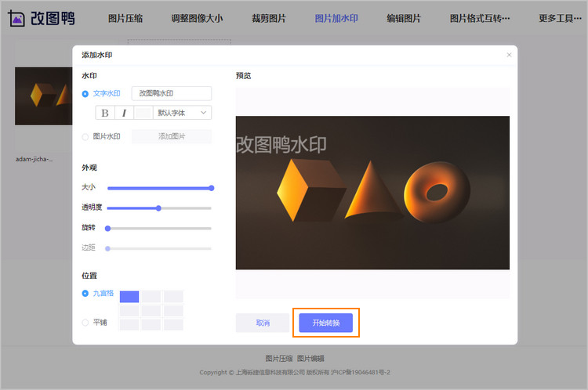Select the top-center position grid cell
The height and width of the screenshot is (390, 588).
[151, 297]
